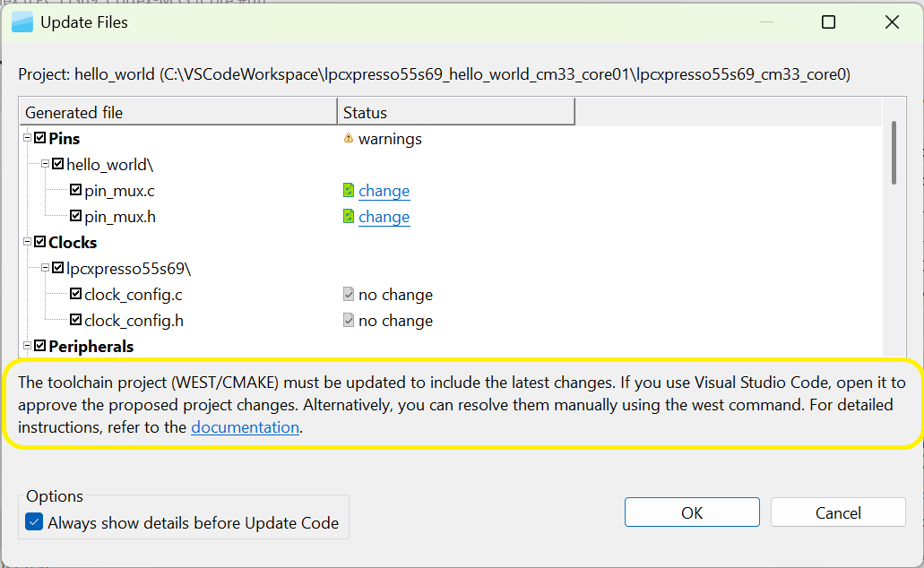Click the vertical scrollbar of the file list
924x568 pixels.
(894, 152)
